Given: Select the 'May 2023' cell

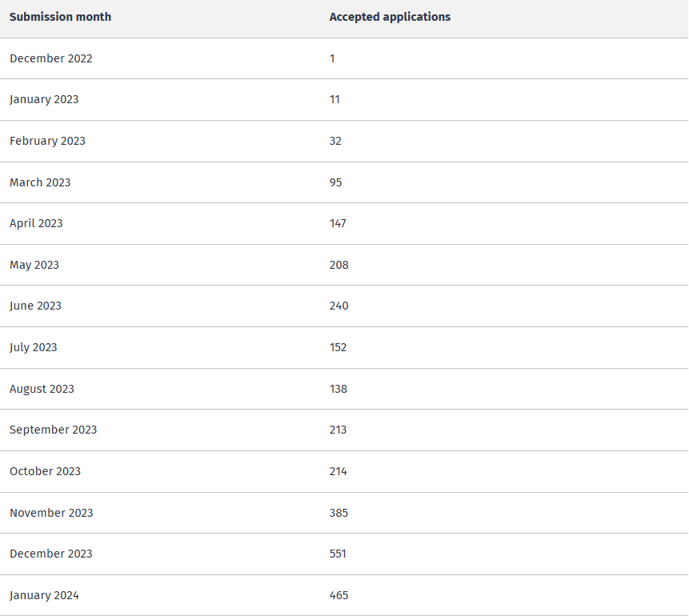Looking at the screenshot, I should 34,265.
